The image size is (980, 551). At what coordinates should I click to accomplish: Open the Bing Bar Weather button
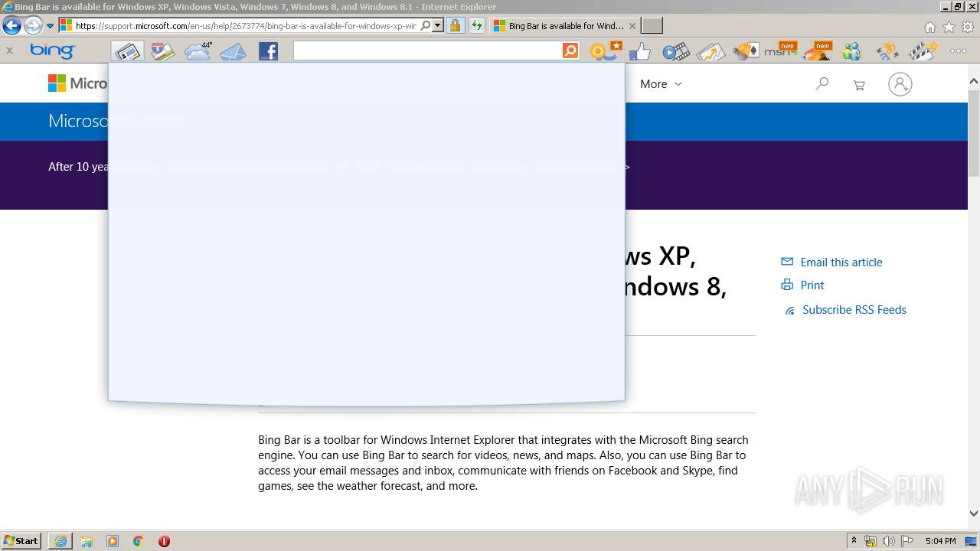[198, 51]
